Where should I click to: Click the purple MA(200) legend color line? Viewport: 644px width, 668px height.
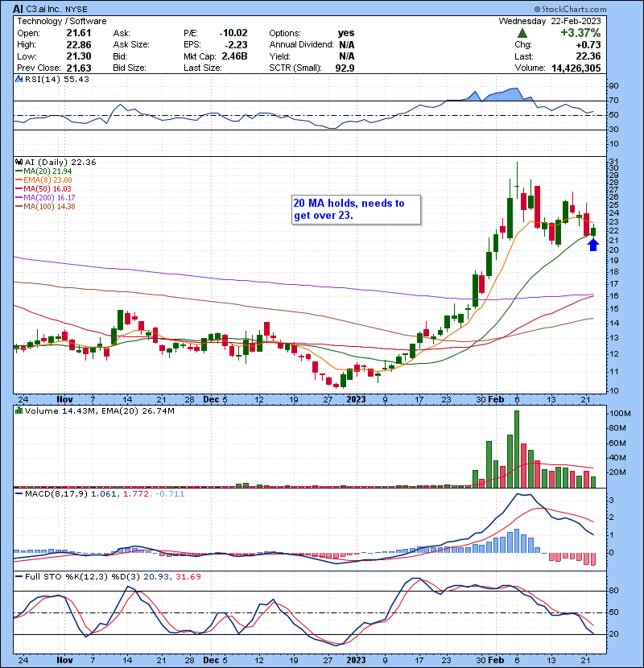[x=19, y=198]
